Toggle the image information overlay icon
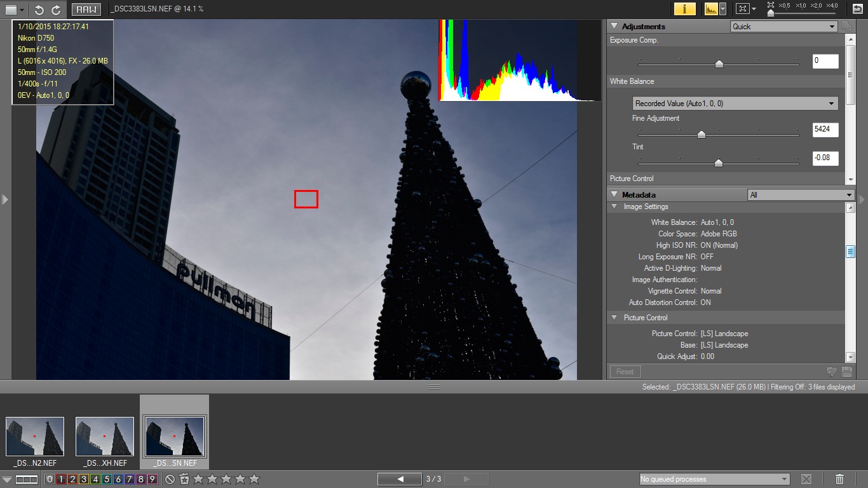868x488 pixels. coord(684,9)
